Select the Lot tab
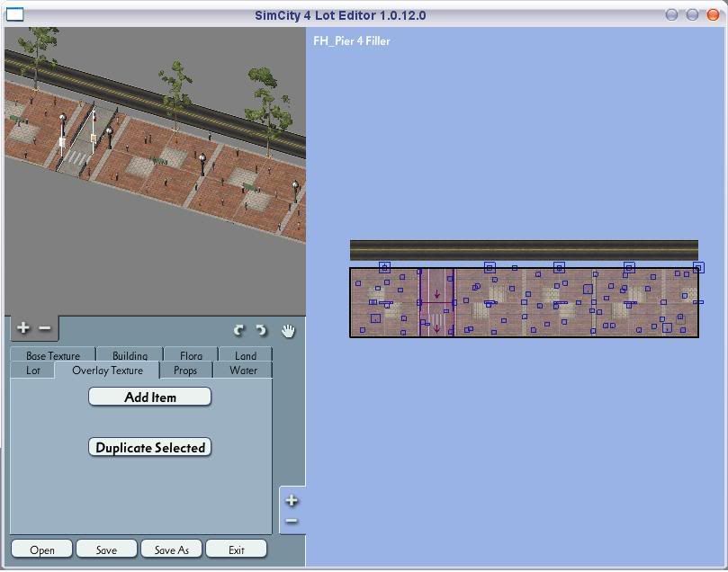 32,371
